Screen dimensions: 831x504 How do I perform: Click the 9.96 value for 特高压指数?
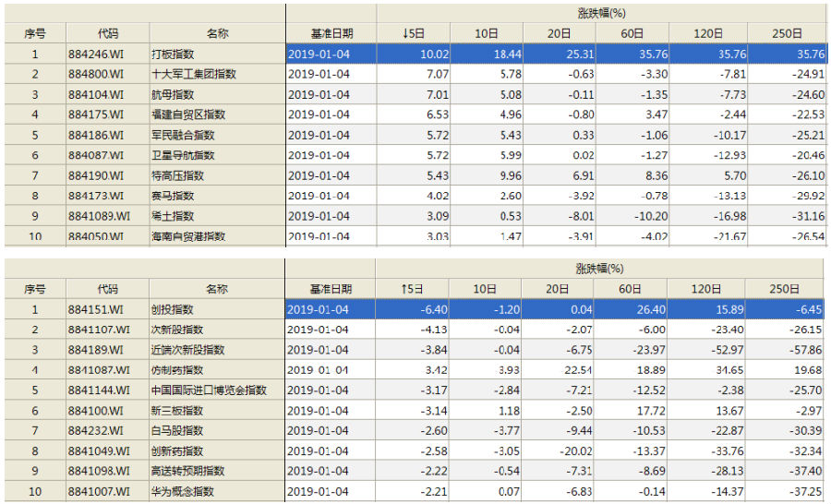511,175
